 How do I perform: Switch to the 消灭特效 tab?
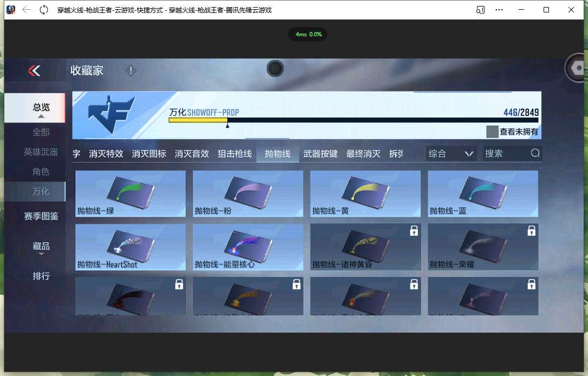click(x=106, y=154)
